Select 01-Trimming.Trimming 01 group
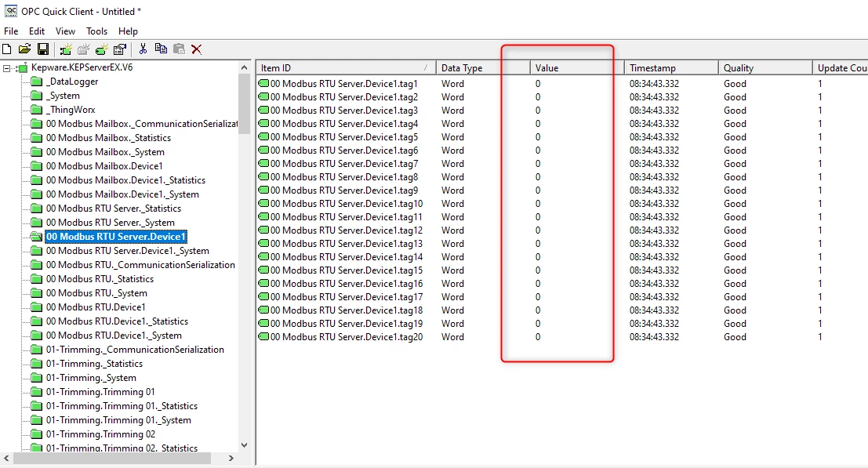 pos(100,392)
